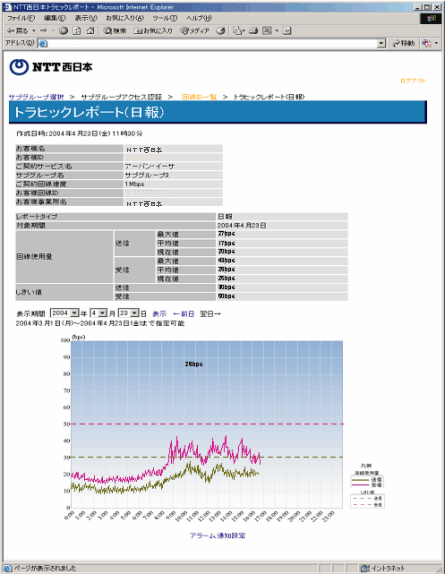445x574 pixels.
Task: Click the Windows flag throbber icon
Action: coord(431,18)
